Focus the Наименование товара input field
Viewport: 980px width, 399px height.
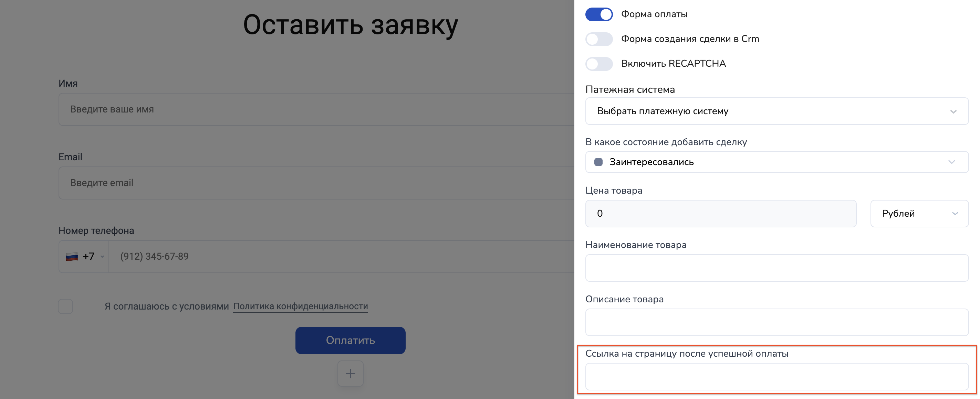(x=776, y=268)
